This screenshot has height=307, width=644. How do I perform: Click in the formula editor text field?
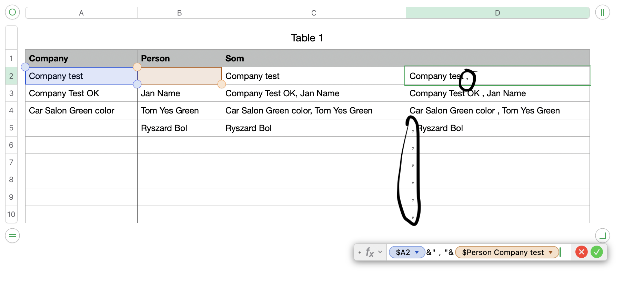point(565,252)
